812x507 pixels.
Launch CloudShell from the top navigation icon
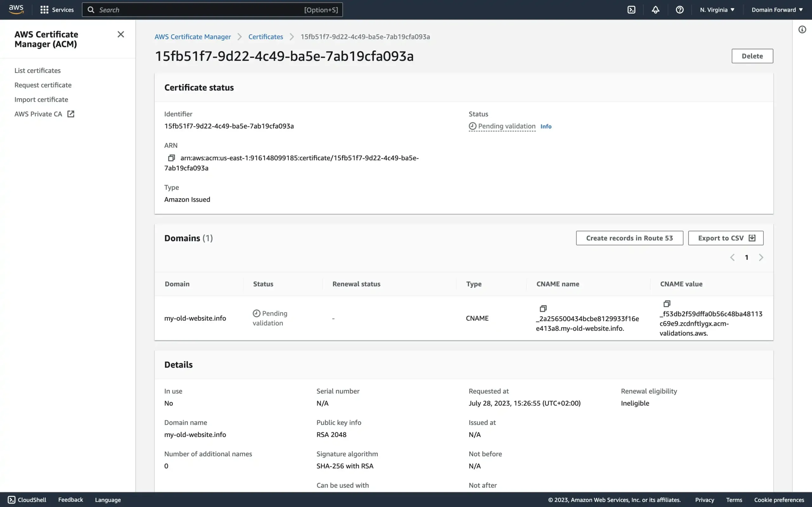pos(631,10)
